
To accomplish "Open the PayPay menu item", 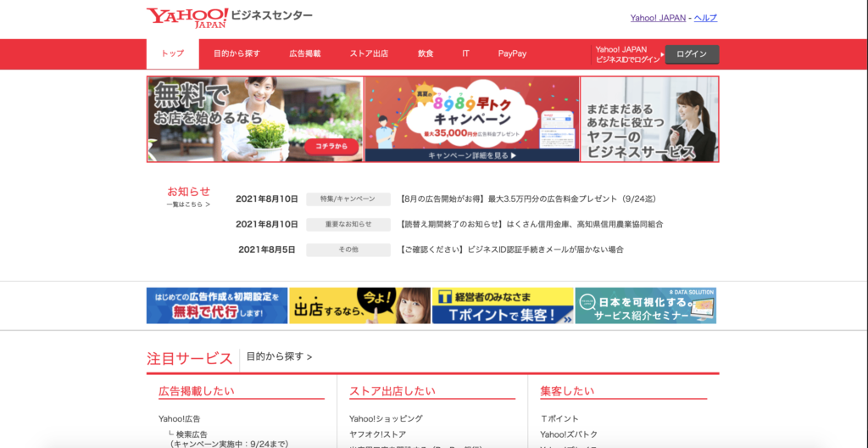I will click(x=512, y=53).
